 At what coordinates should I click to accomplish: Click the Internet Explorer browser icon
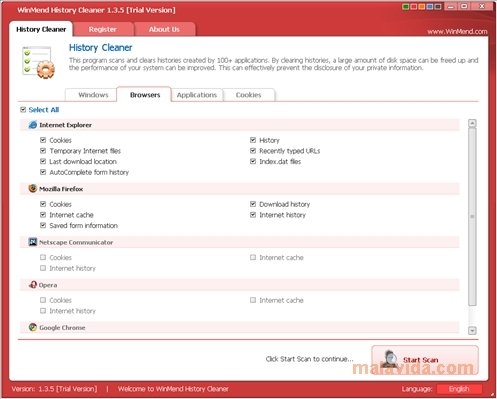tap(33, 125)
